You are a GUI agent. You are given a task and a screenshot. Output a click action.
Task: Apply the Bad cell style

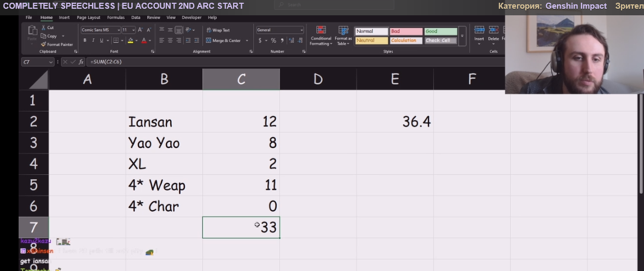point(406,31)
